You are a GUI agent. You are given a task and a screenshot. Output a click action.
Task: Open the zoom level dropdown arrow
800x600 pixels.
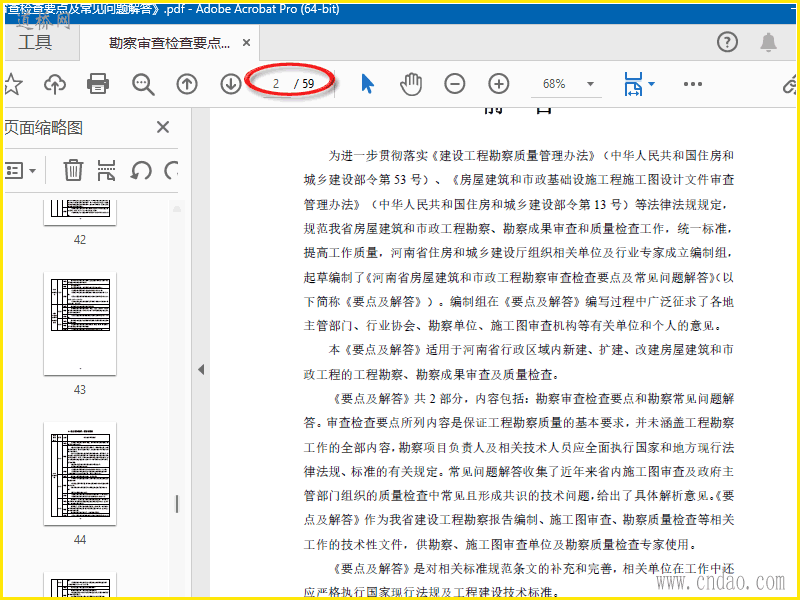coord(590,84)
